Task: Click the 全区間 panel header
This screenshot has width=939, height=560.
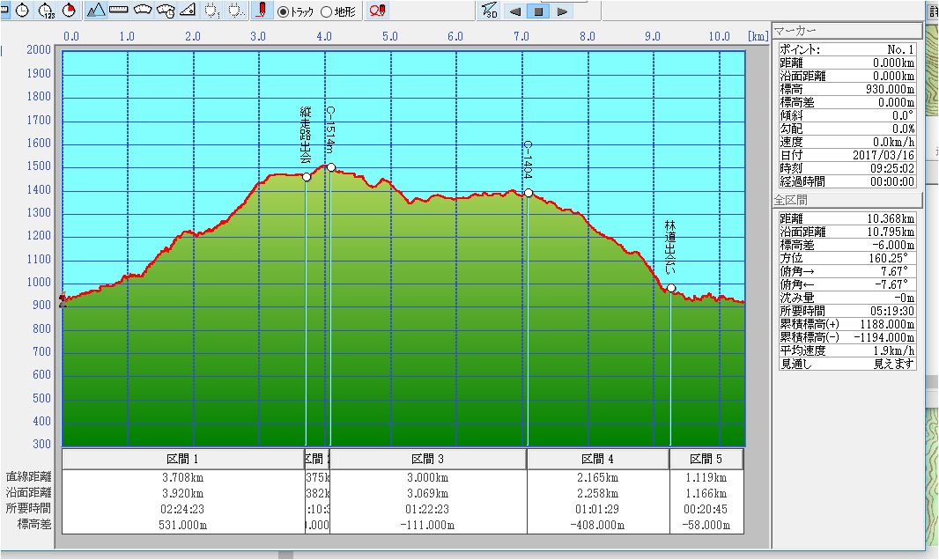Action: (847, 200)
